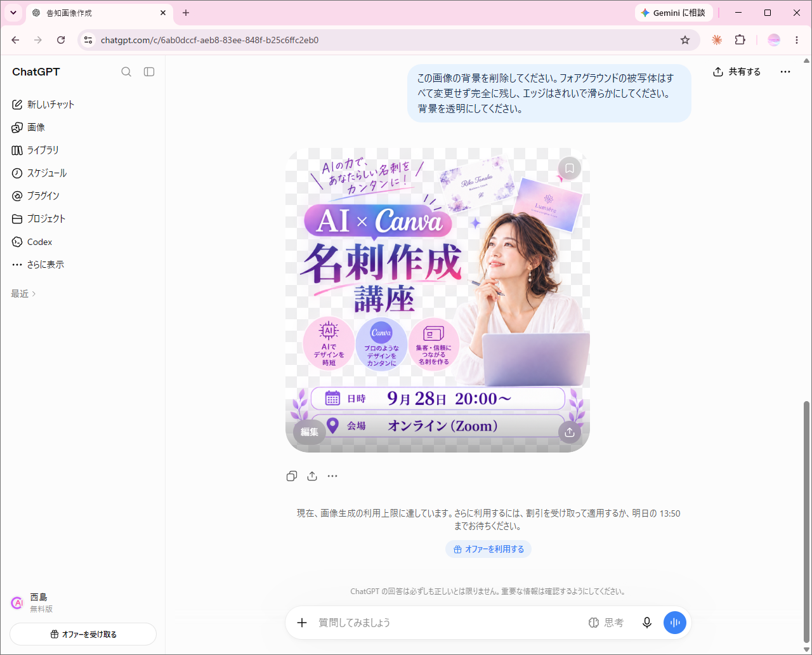
Task: Click the share icon below the image
Action: [x=312, y=476]
